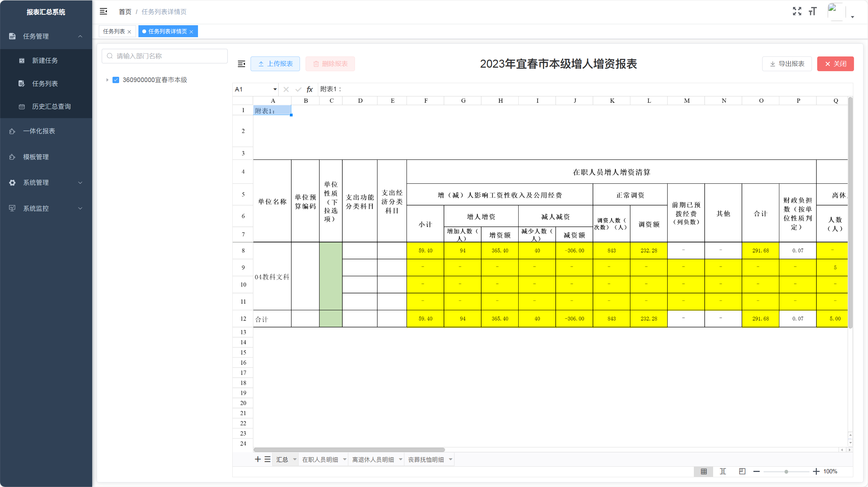
Task: Focus the 请输入部门名称 search field
Action: [165, 56]
